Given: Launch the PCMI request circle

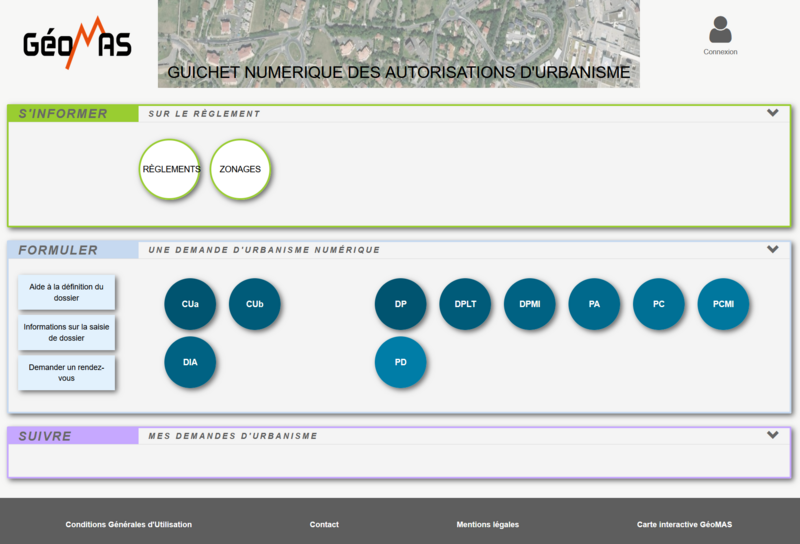Looking at the screenshot, I should tap(723, 304).
